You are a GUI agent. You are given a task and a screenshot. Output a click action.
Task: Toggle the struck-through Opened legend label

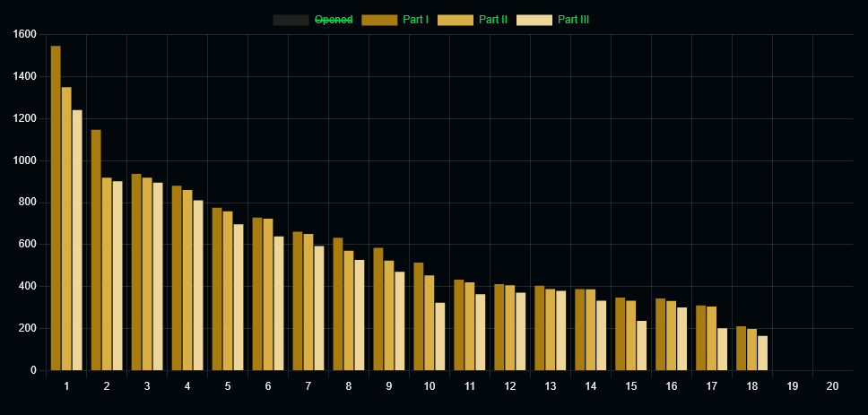tap(334, 20)
